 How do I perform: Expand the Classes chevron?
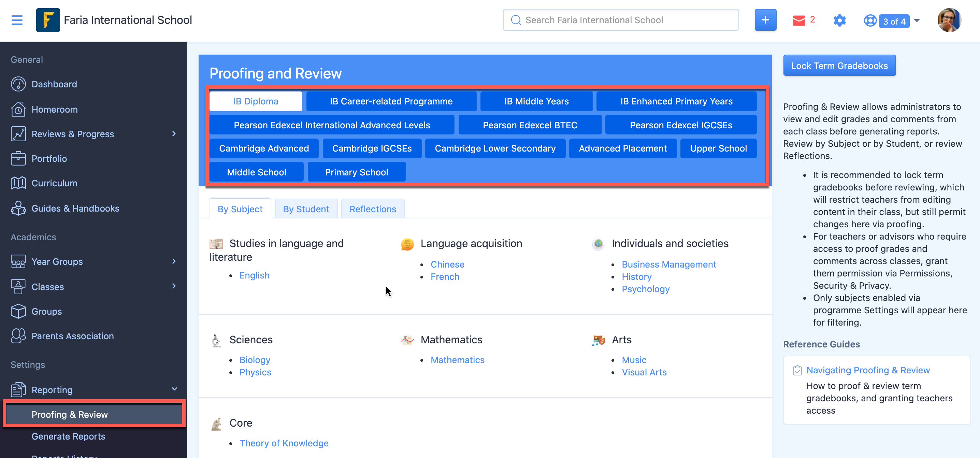click(174, 286)
